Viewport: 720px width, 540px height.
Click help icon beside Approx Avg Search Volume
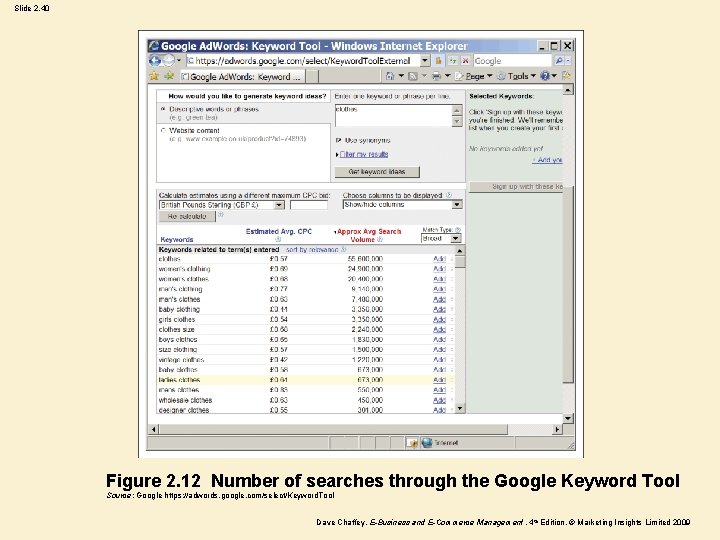380,239
